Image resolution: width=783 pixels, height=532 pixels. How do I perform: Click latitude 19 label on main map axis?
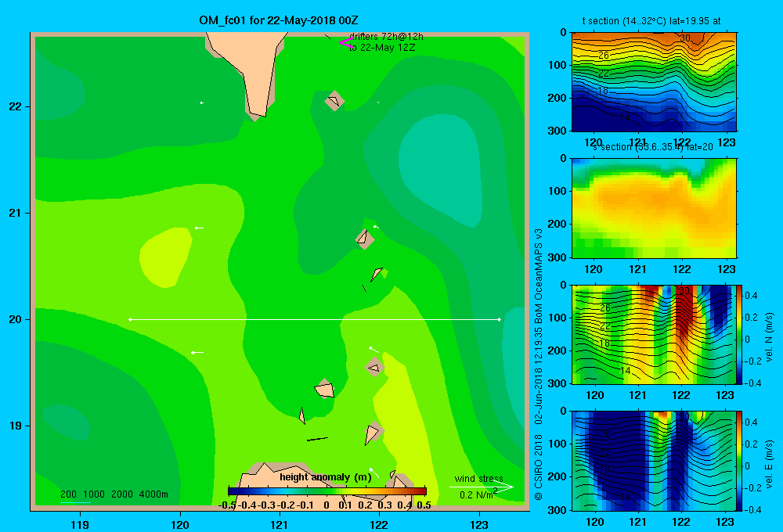(15, 426)
